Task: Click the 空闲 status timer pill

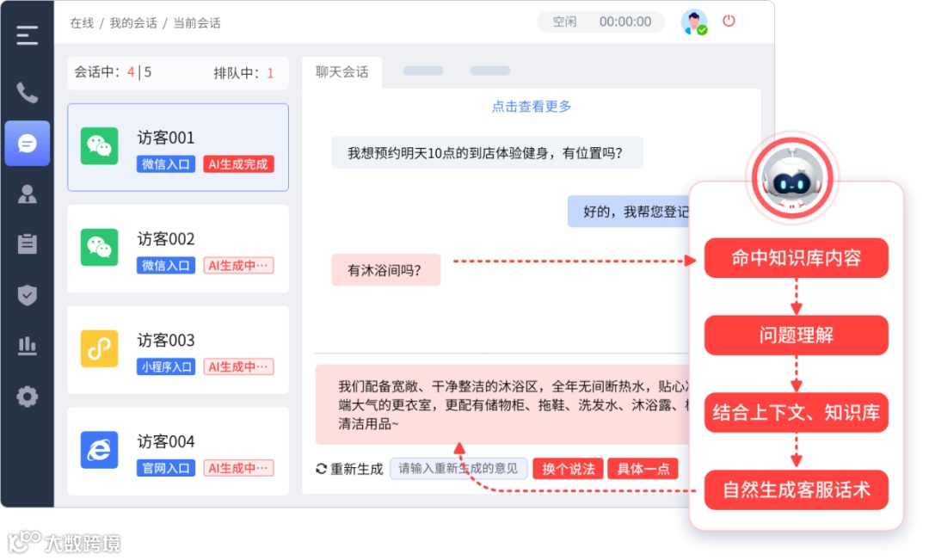Action: tap(600, 22)
